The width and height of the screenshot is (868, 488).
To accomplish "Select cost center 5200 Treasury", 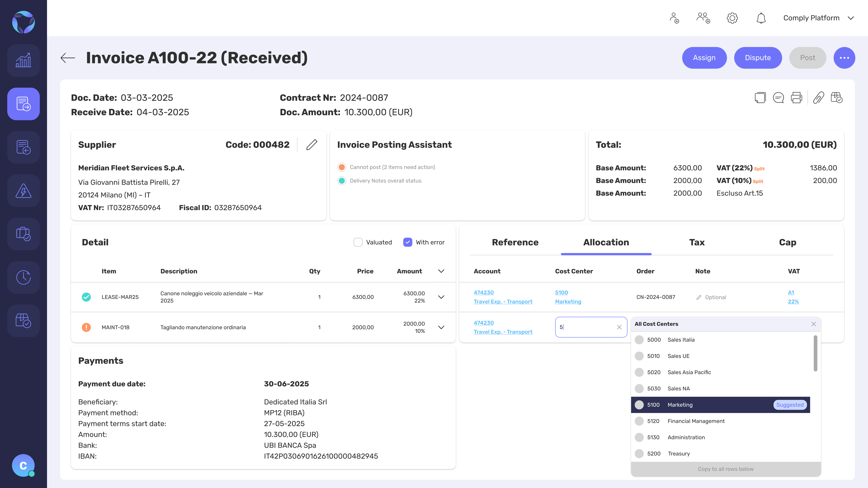I will click(720, 454).
